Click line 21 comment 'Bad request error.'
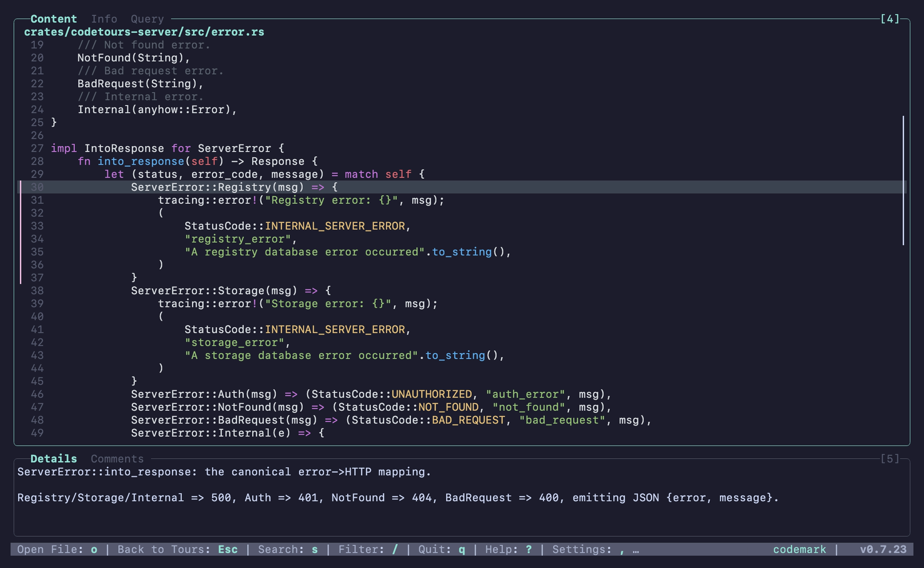The height and width of the screenshot is (568, 924). pos(150,71)
